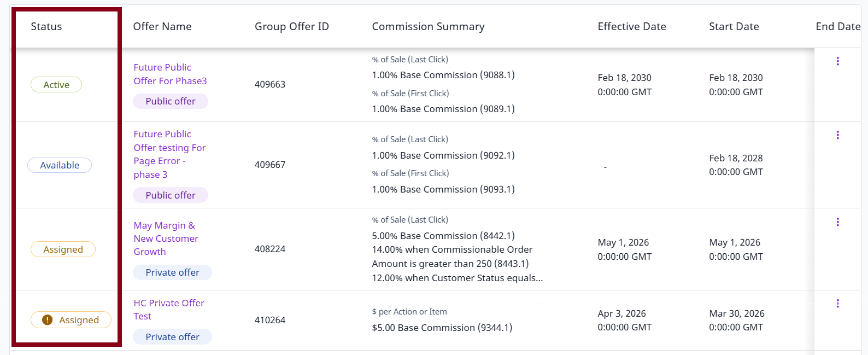Screen dimensions: 868x355
Task: Click the Start Date column header
Action: 734,26
